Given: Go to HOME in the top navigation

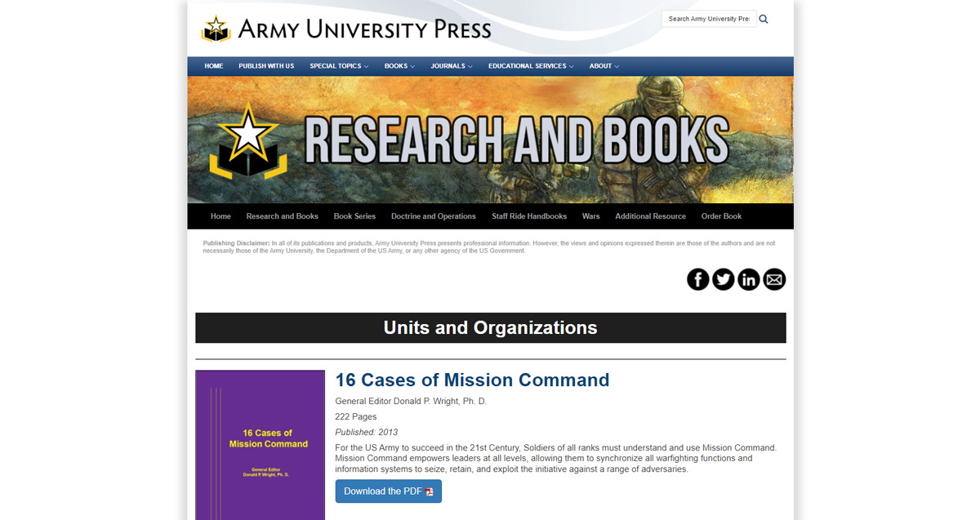Looking at the screenshot, I should [x=214, y=66].
